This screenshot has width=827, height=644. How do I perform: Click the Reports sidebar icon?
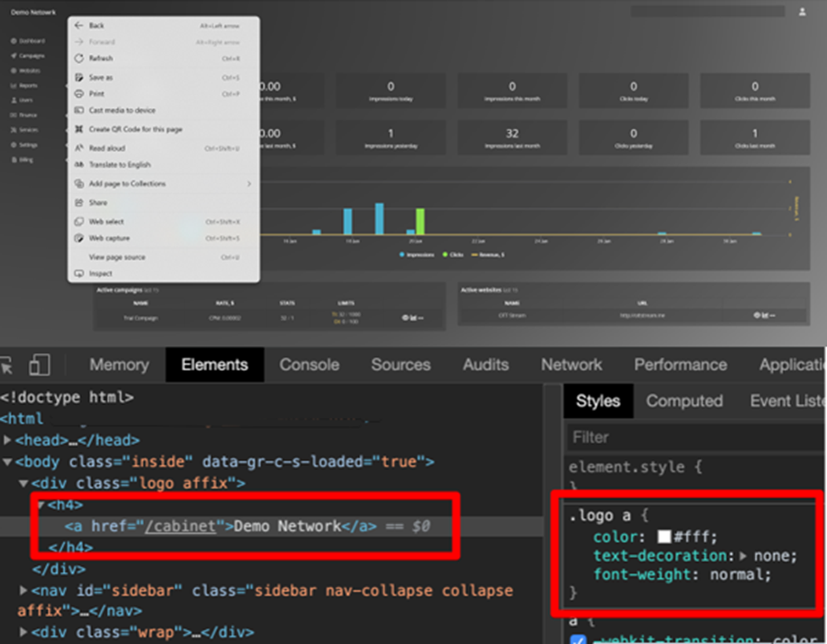(x=14, y=85)
